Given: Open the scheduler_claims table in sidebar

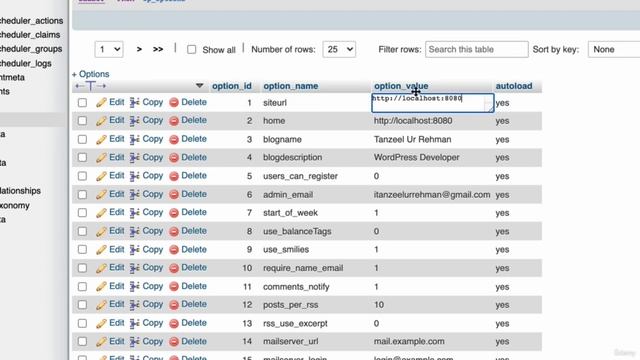Looking at the screenshot, I should point(30,35).
